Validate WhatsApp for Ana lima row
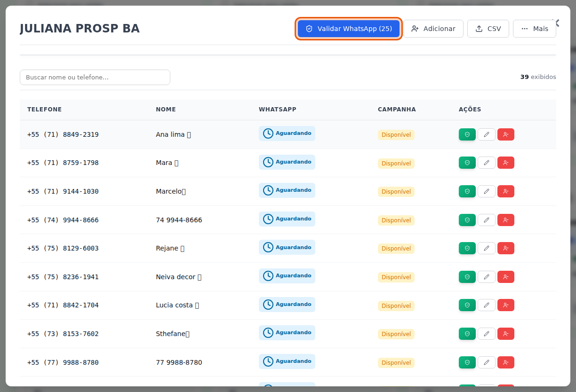The image size is (576, 392). [467, 134]
